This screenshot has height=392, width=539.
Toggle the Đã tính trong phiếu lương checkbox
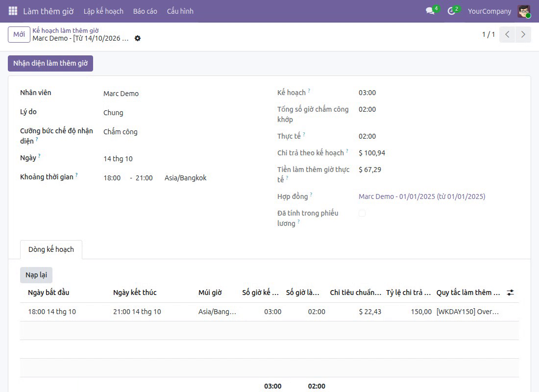[x=362, y=213]
